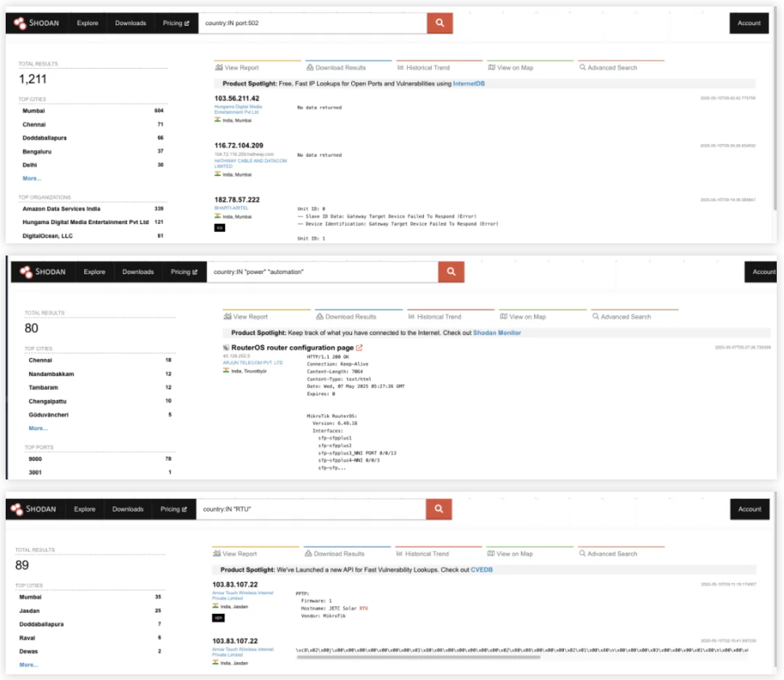The height and width of the screenshot is (680, 784).
Task: Click the search button beside the "power" "automation" query
Action: 451,272
